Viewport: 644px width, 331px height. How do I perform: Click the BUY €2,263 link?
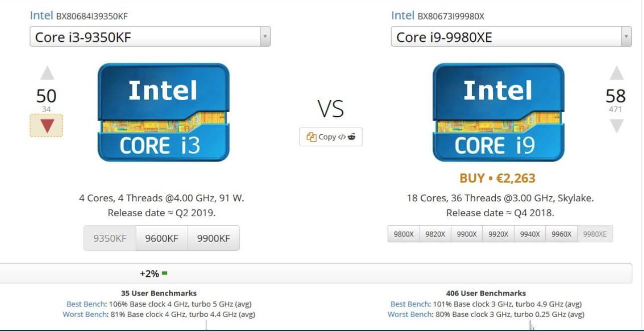point(498,178)
